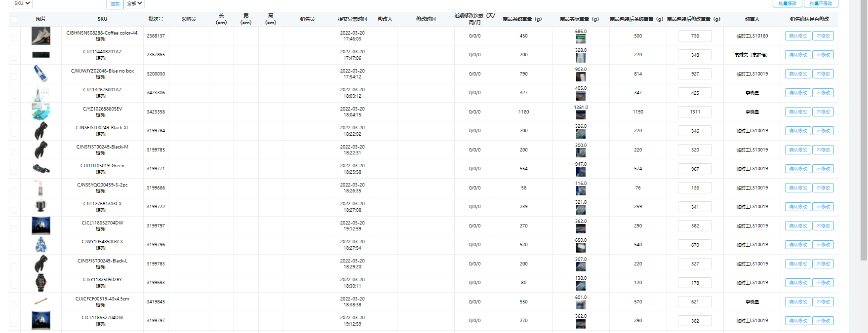View weighing photo under 686.0 actual weight
The width and height of the screenshot is (868, 333).
point(581,39)
